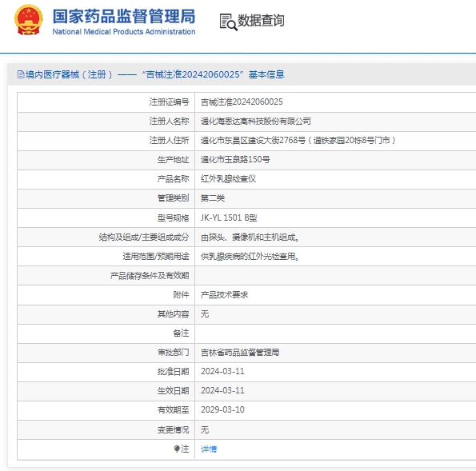The width and height of the screenshot is (476, 471).
Task: Click 其他内容 value 无
Action: tap(205, 313)
